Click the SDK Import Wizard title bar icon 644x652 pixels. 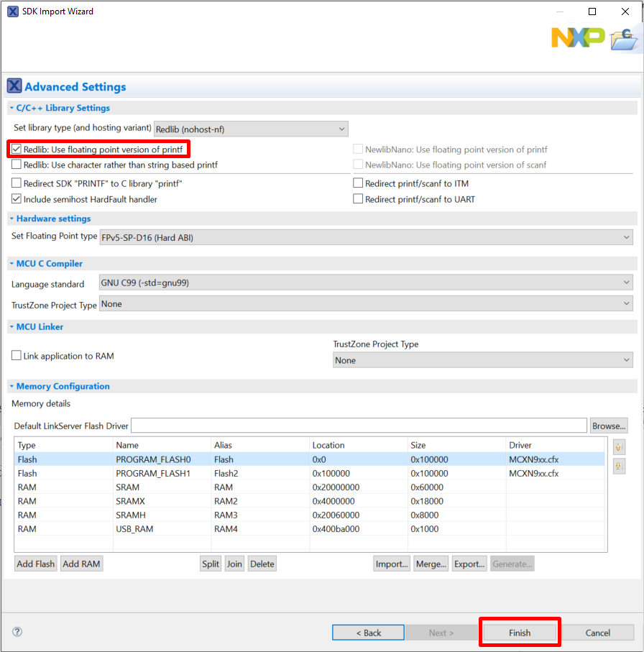(x=12, y=12)
